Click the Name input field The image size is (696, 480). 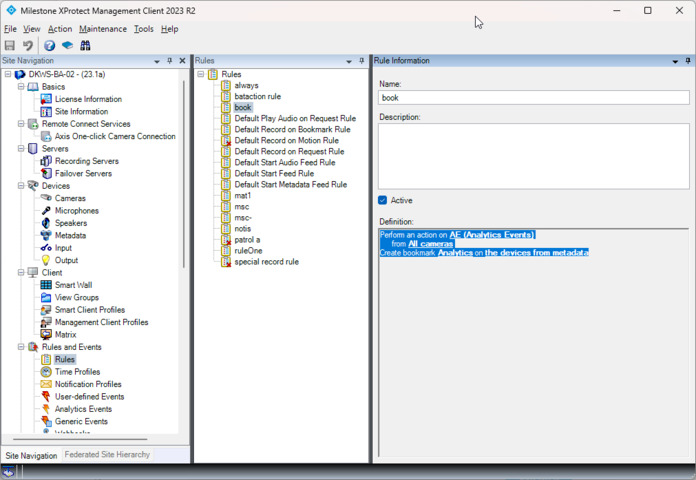[x=533, y=98]
